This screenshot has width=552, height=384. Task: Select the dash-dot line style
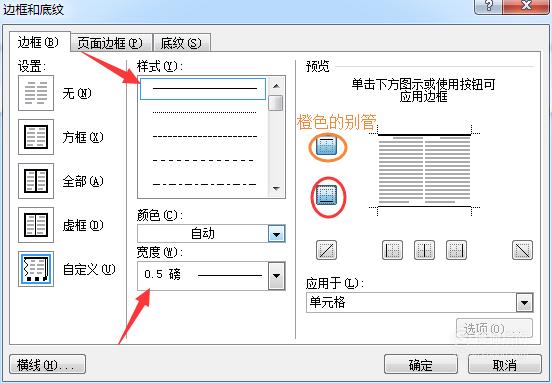[x=205, y=184]
